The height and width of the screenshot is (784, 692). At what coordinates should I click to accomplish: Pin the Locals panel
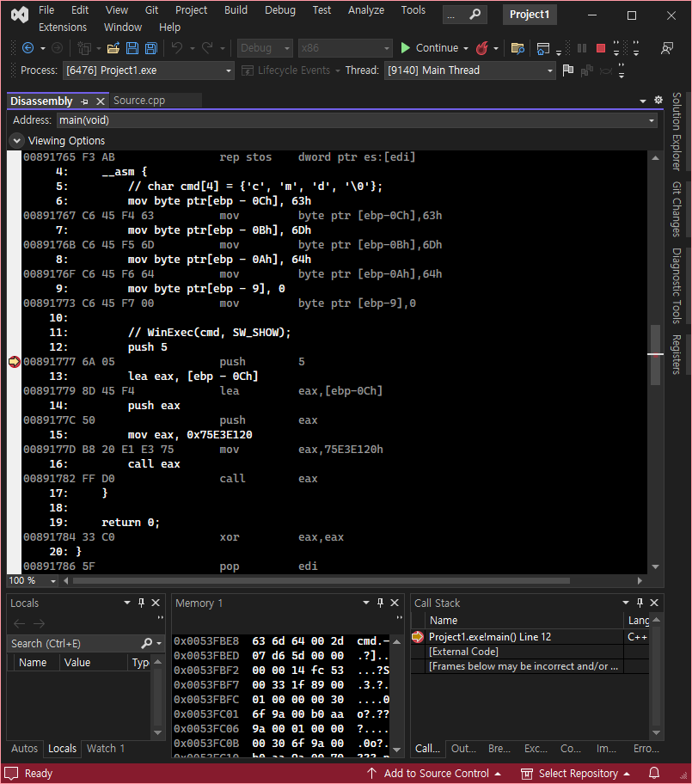142,603
